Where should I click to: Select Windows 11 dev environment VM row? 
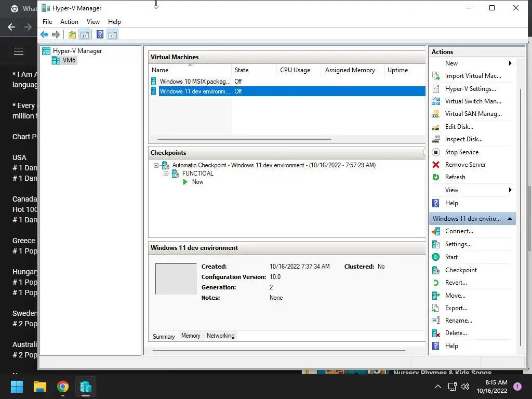(x=287, y=91)
